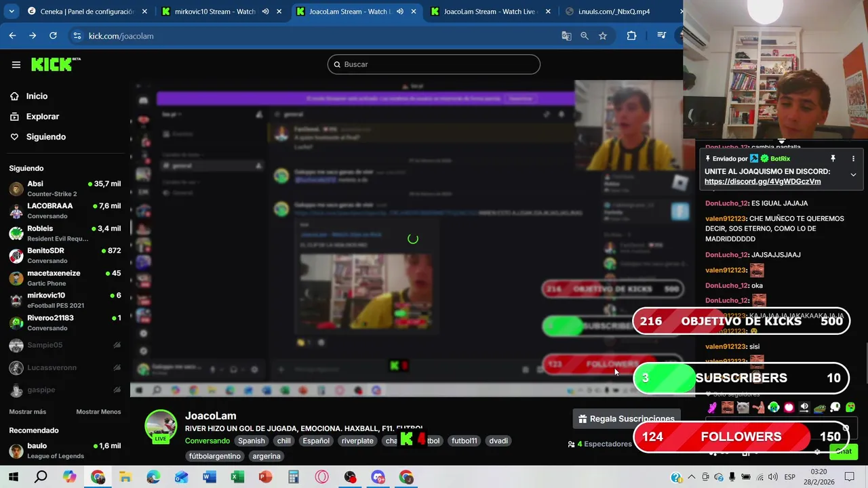Mute the mirkovic10 Stream tab audio
Screen dimensions: 868x488
click(x=265, y=12)
